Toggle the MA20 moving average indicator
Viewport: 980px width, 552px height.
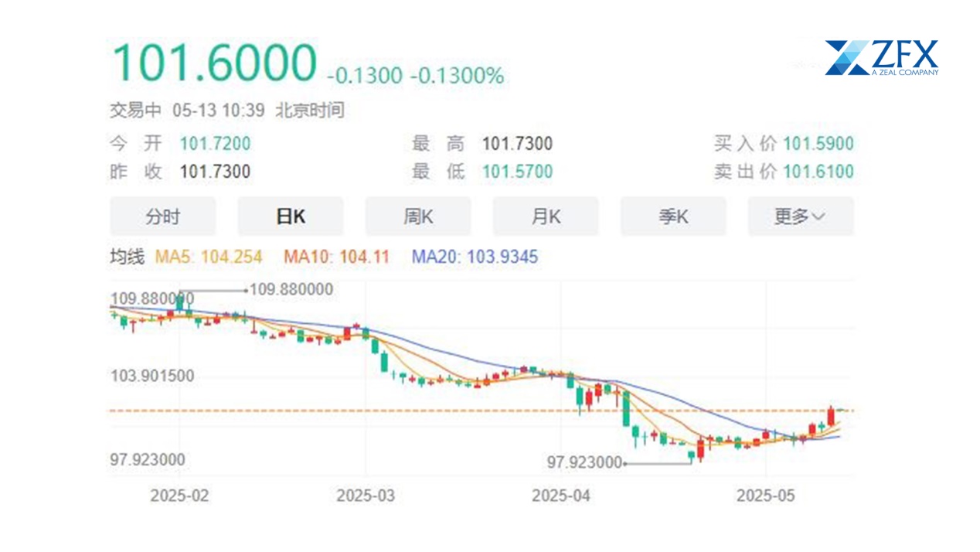click(x=474, y=257)
